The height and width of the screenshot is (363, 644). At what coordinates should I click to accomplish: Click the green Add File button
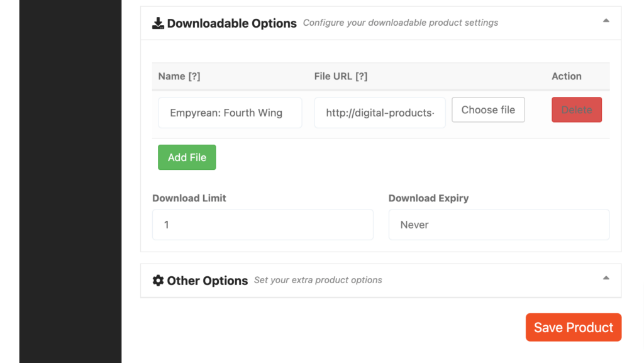pyautogui.click(x=187, y=157)
